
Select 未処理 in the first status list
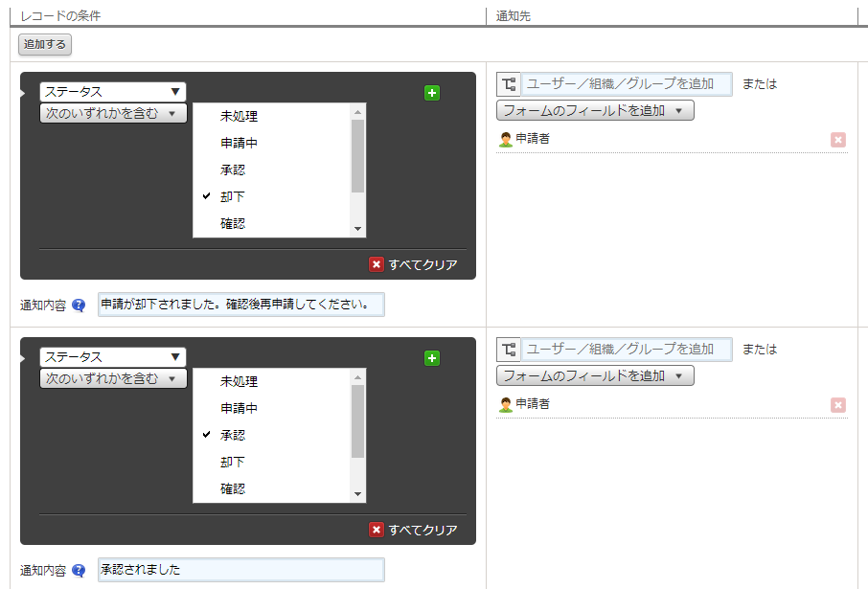272,116
